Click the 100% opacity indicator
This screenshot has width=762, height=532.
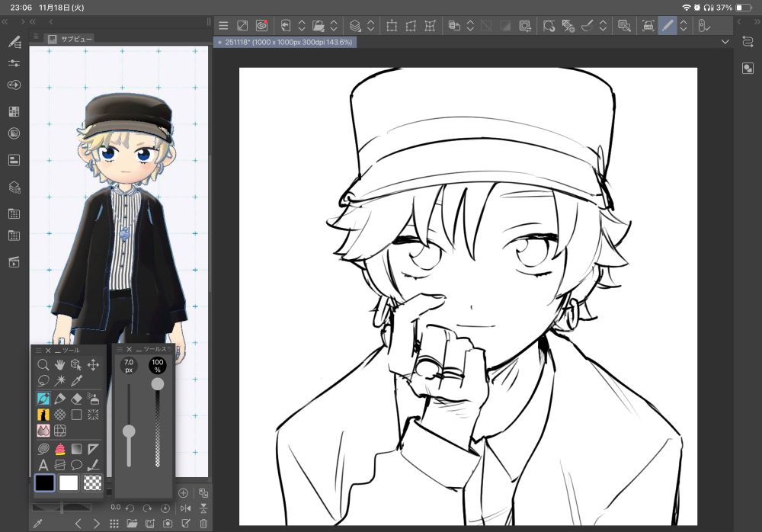(158, 366)
